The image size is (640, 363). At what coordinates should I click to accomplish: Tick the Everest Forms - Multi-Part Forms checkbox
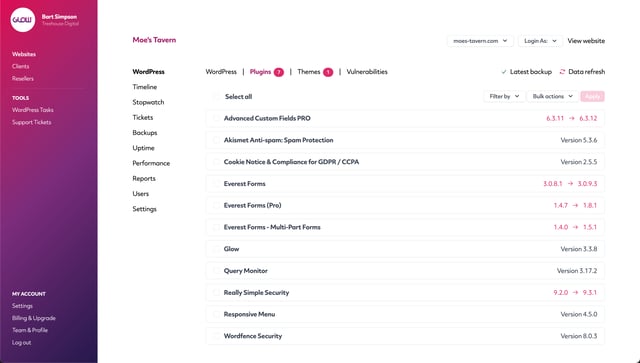[x=216, y=227]
